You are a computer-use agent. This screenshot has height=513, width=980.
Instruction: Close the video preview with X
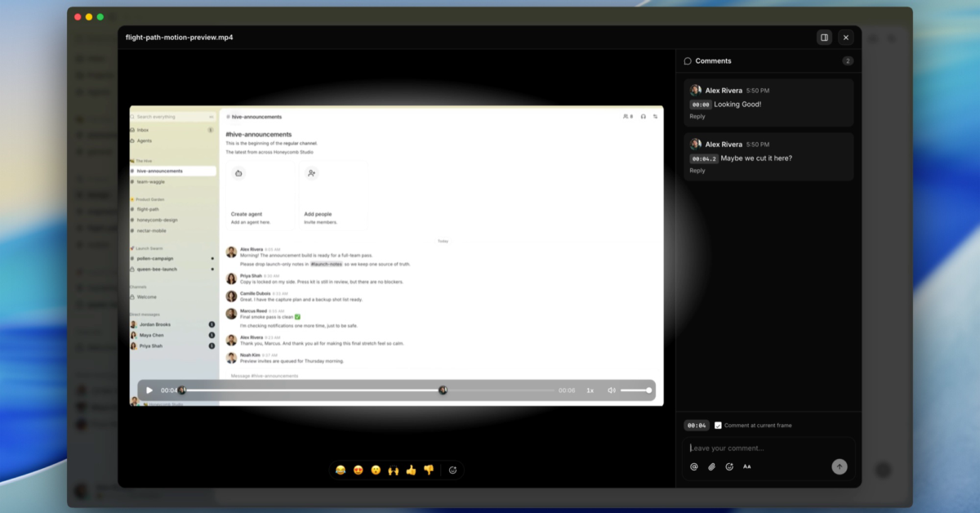846,38
